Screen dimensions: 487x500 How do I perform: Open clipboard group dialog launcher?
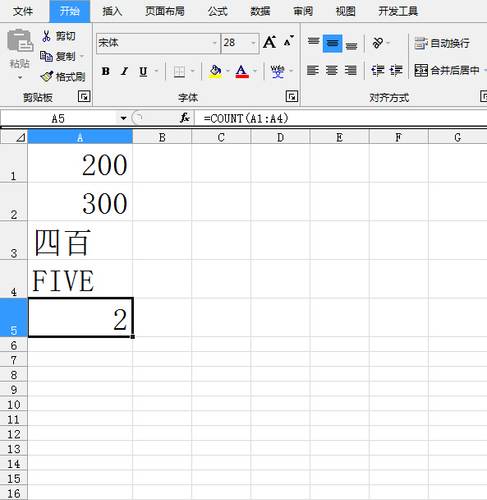pyautogui.click(x=84, y=97)
